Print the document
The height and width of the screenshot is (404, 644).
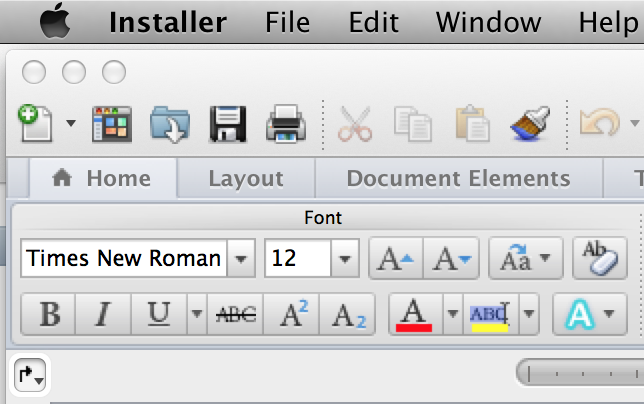click(286, 124)
